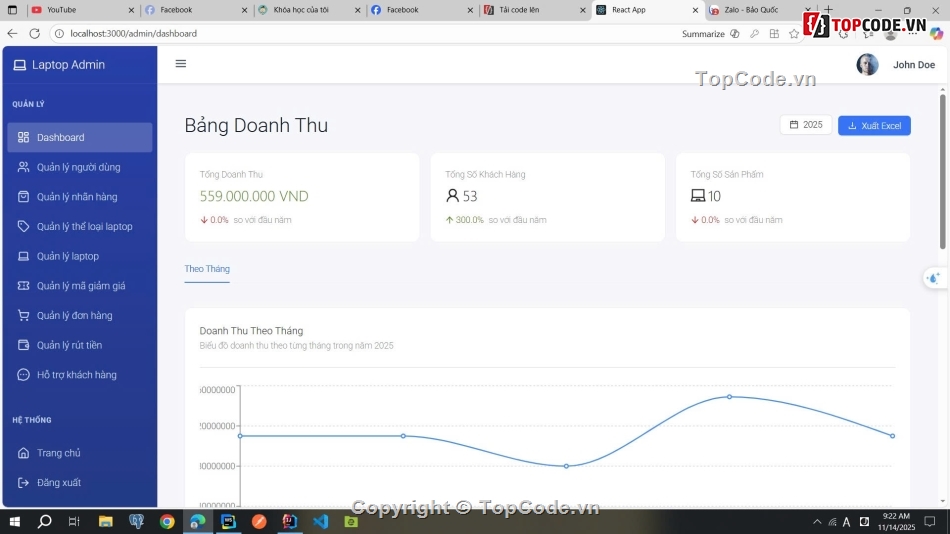Click the John Doe profile avatar
Image resolution: width=950 pixels, height=534 pixels.
point(867,65)
